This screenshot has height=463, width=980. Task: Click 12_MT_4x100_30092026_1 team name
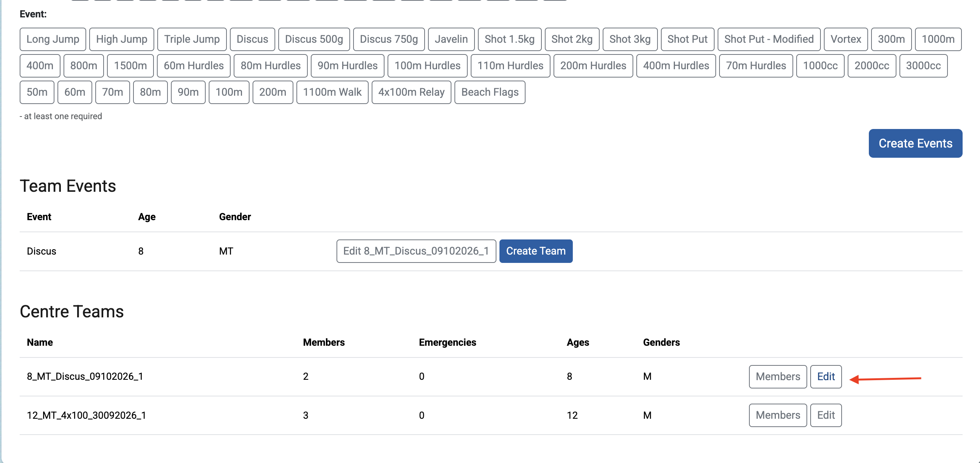pos(86,415)
